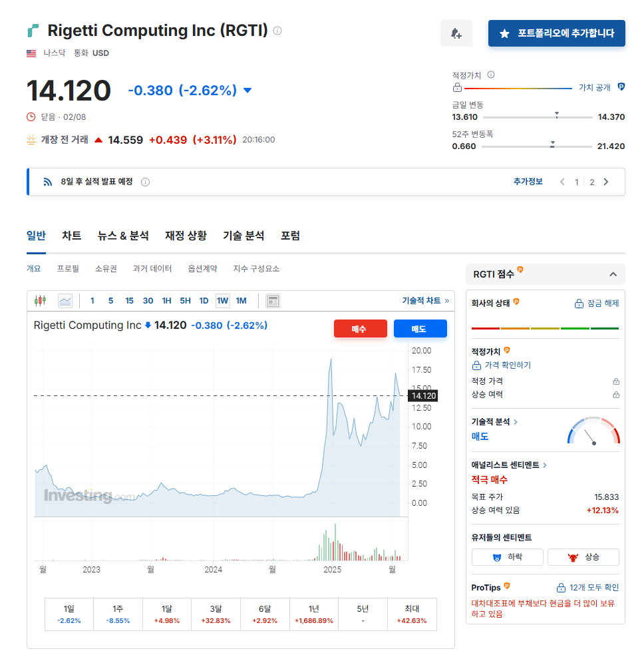Select 과거 데이터 sub-tab

152,269
